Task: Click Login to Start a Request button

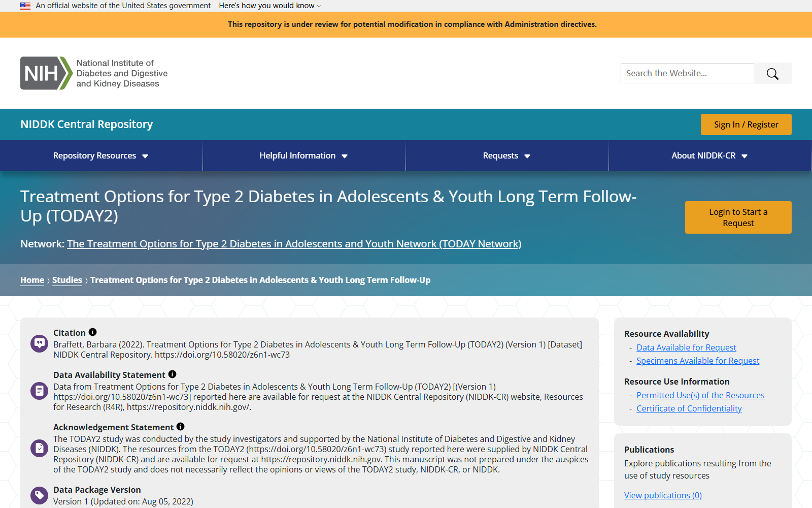Action: click(738, 217)
